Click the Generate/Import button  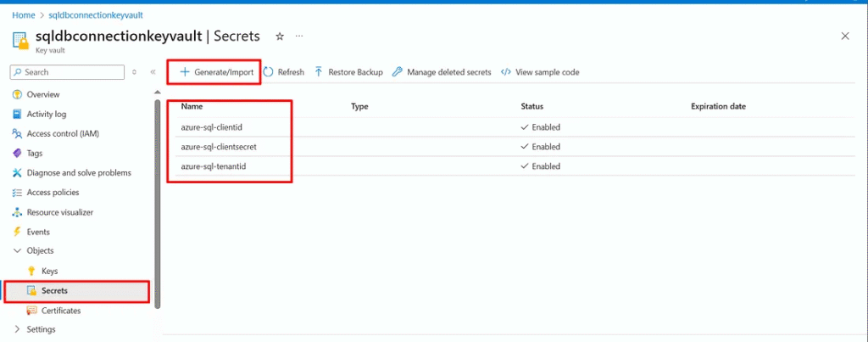pos(217,72)
